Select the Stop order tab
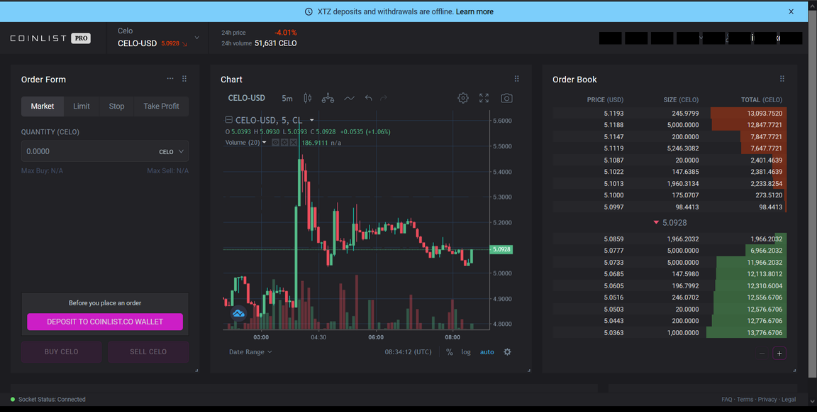 pyautogui.click(x=117, y=106)
